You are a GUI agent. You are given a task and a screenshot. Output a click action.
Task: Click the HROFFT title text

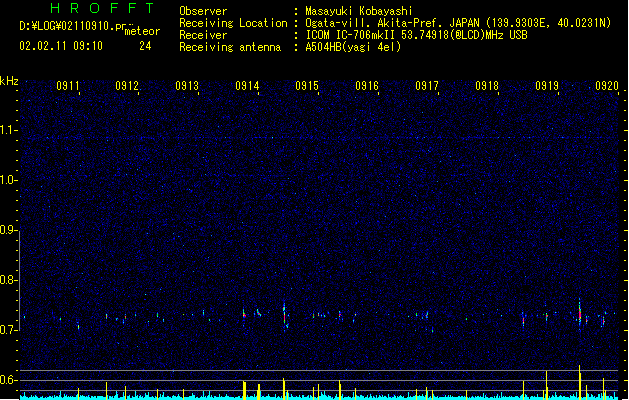coord(103,8)
